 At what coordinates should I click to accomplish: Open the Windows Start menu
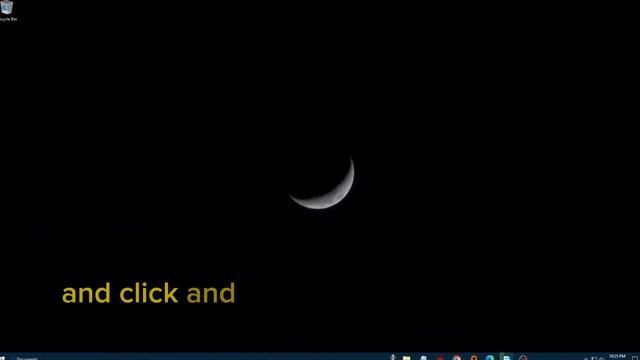coord(3,358)
